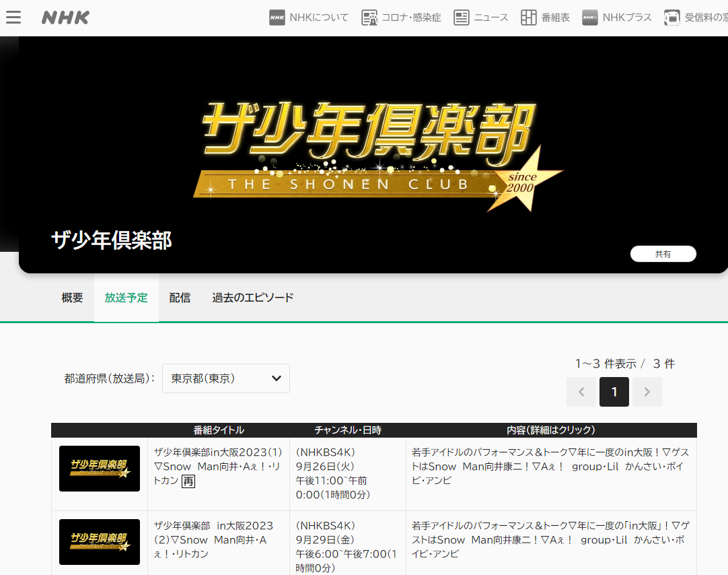728x575 pixels.
Task: Click the NHK logo
Action: tap(65, 18)
